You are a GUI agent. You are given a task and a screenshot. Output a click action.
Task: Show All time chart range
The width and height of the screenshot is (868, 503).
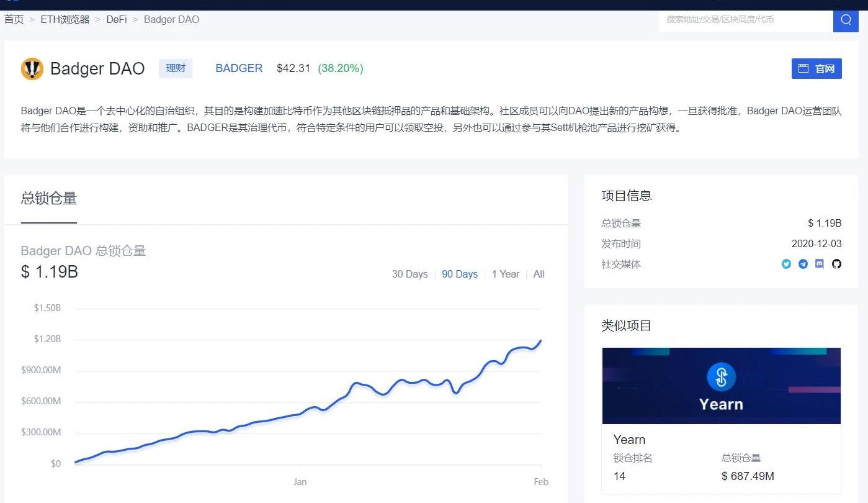pos(539,274)
